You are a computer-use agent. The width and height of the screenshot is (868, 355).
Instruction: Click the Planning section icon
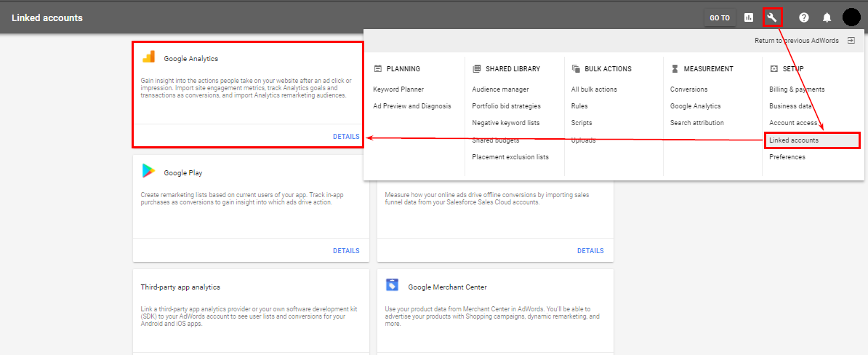pyautogui.click(x=378, y=69)
